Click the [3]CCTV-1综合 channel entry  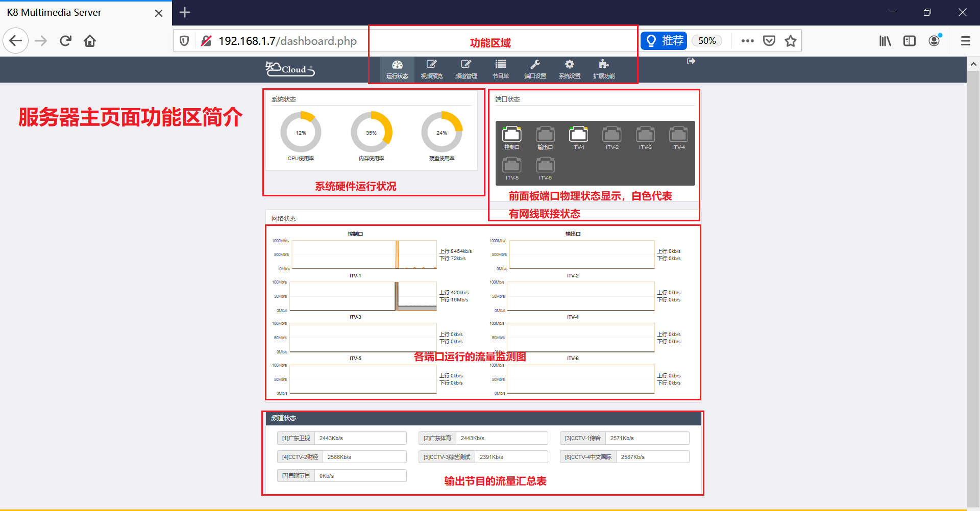click(x=625, y=438)
